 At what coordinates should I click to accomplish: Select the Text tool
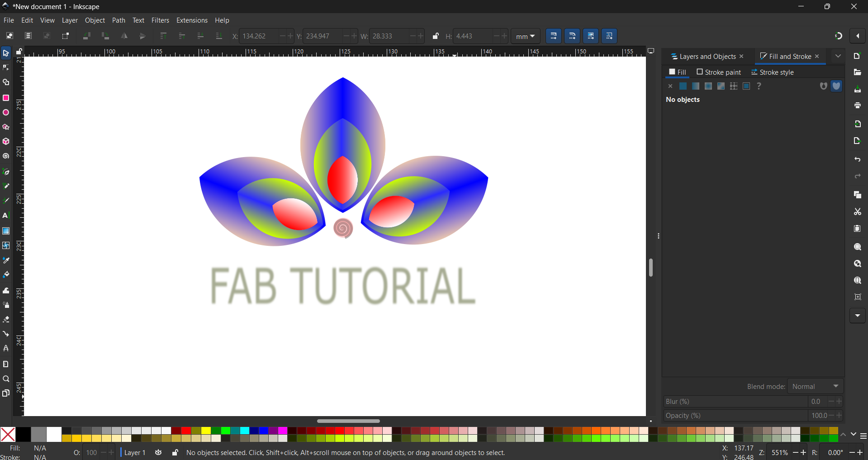6,216
